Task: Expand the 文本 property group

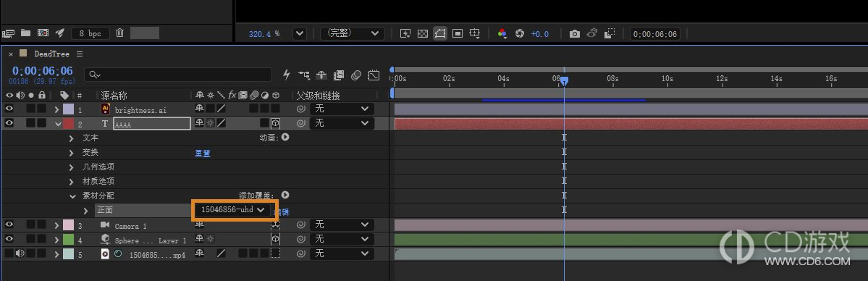Action: [71, 138]
